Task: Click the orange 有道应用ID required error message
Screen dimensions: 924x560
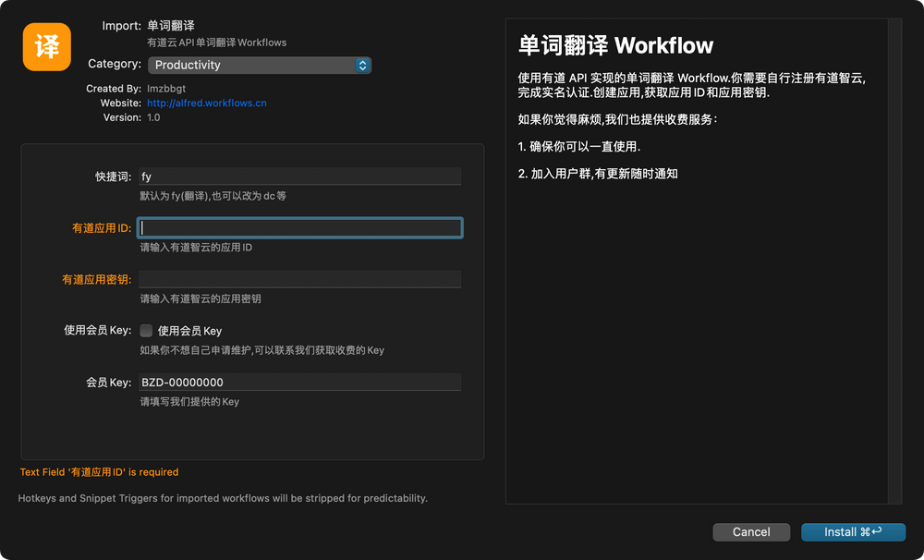Action: click(99, 472)
